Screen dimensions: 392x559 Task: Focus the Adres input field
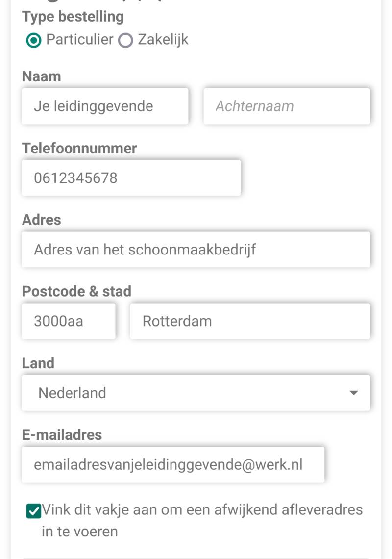pos(196,250)
